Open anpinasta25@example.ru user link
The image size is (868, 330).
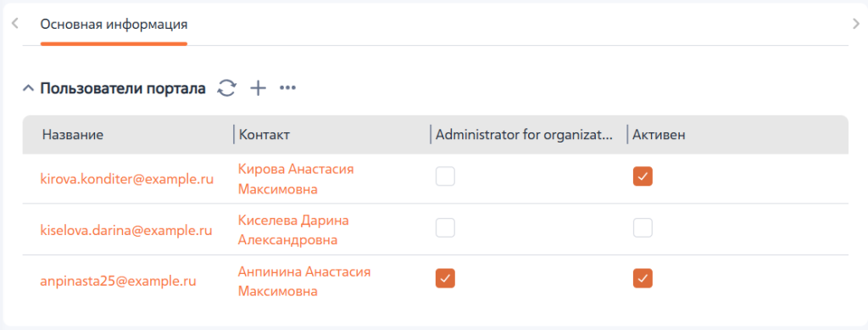119,281
